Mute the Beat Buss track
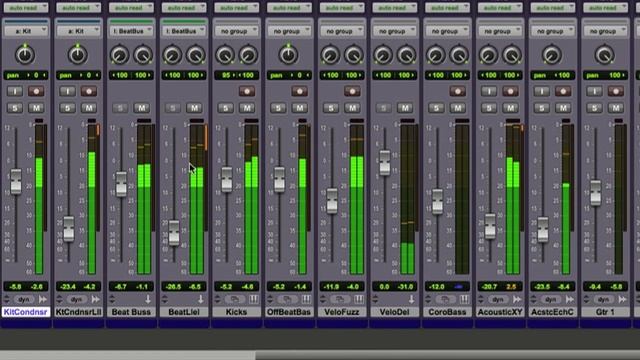This screenshot has width=640, height=360. [x=141, y=108]
